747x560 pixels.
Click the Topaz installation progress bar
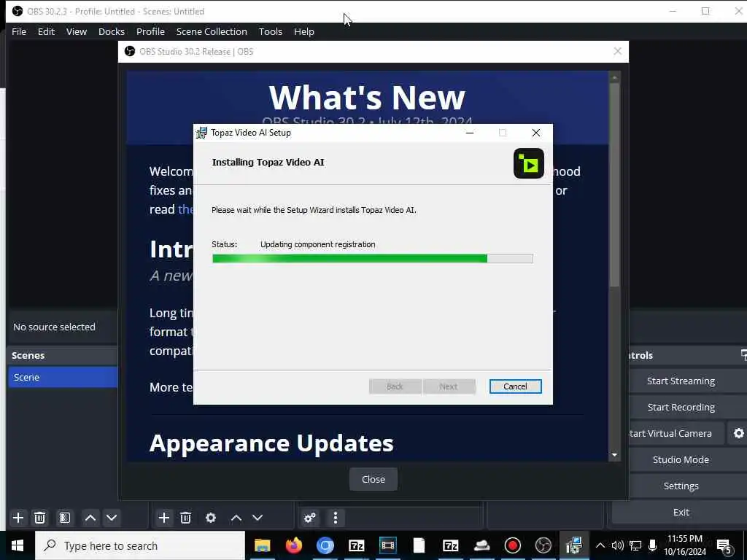point(373,259)
